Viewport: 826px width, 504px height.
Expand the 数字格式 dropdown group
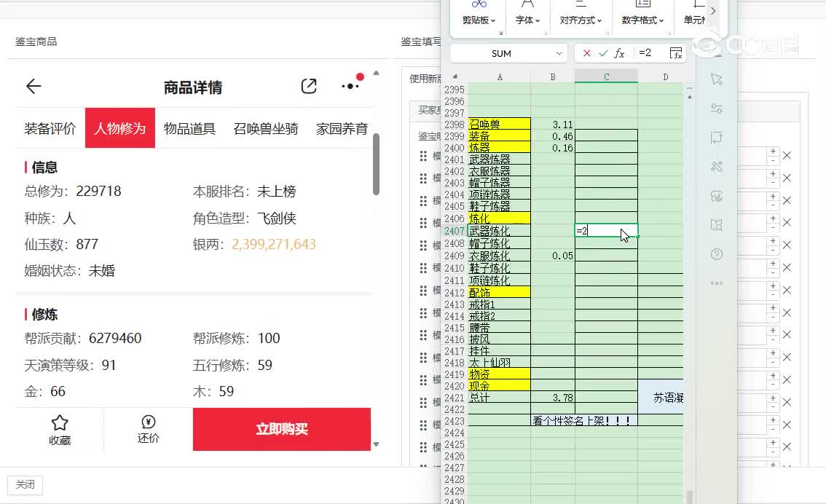tap(643, 20)
